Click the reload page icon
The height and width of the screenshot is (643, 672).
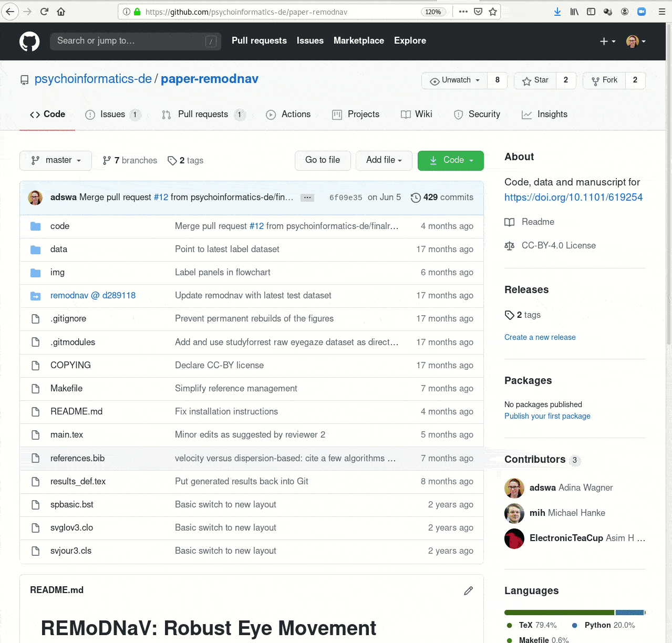[44, 11]
